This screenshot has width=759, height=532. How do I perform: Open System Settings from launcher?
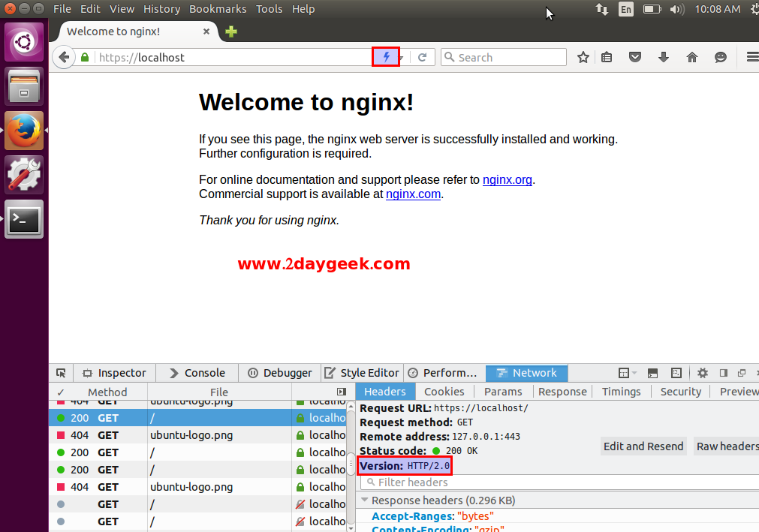(x=24, y=175)
